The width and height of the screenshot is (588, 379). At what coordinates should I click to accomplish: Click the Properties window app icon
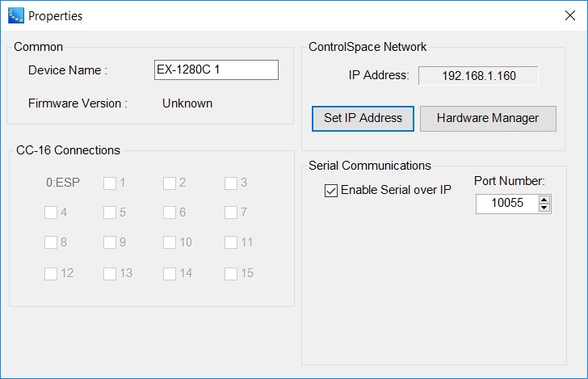[x=16, y=16]
